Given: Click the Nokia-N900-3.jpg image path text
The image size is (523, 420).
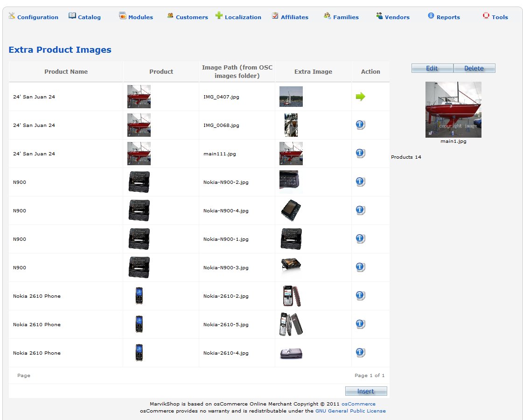Looking at the screenshot, I should tap(226, 267).
